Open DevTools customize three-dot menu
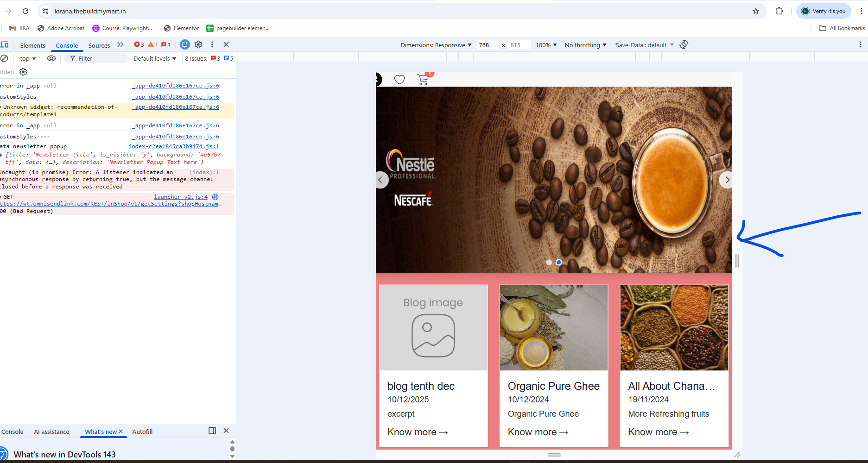Image resolution: width=868 pixels, height=463 pixels. (x=212, y=44)
